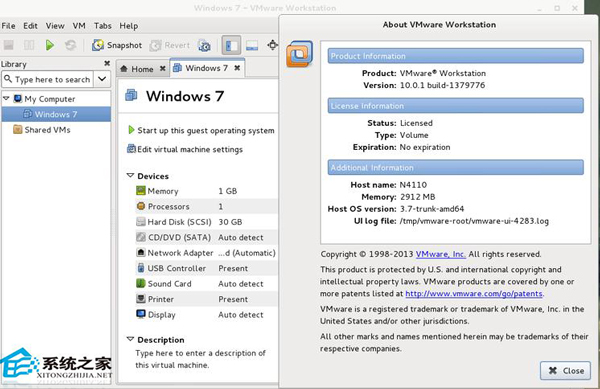Viewport: 600px width, 389px height.
Task: Click host name value N4110
Action: [413, 185]
